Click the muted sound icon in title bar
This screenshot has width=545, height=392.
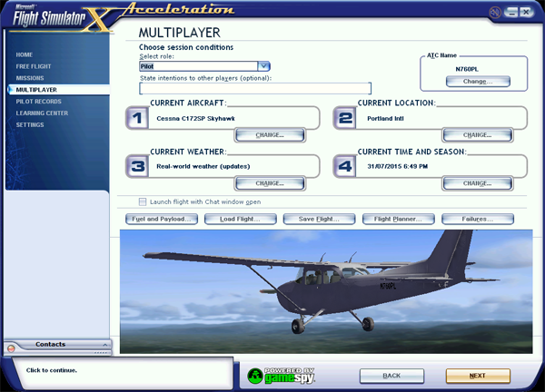pos(495,13)
